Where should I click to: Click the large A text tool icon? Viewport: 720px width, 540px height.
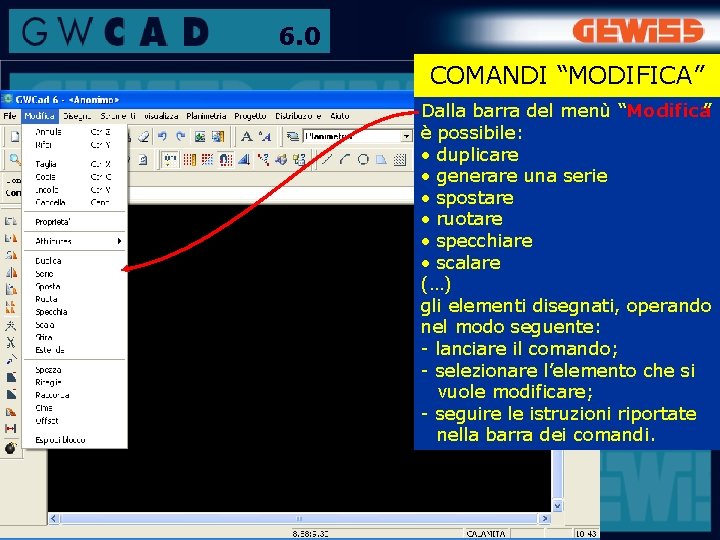(x=247, y=136)
